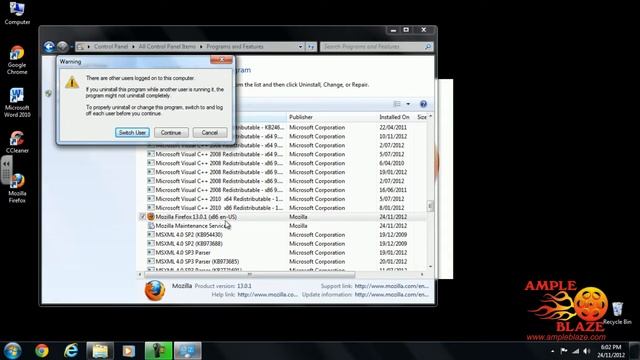Open the Google Chrome desktop shortcut
The image size is (640, 360).
17,60
